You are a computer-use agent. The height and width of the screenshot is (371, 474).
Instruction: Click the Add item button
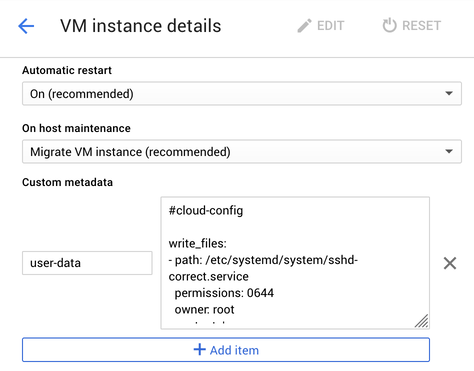[x=226, y=350]
